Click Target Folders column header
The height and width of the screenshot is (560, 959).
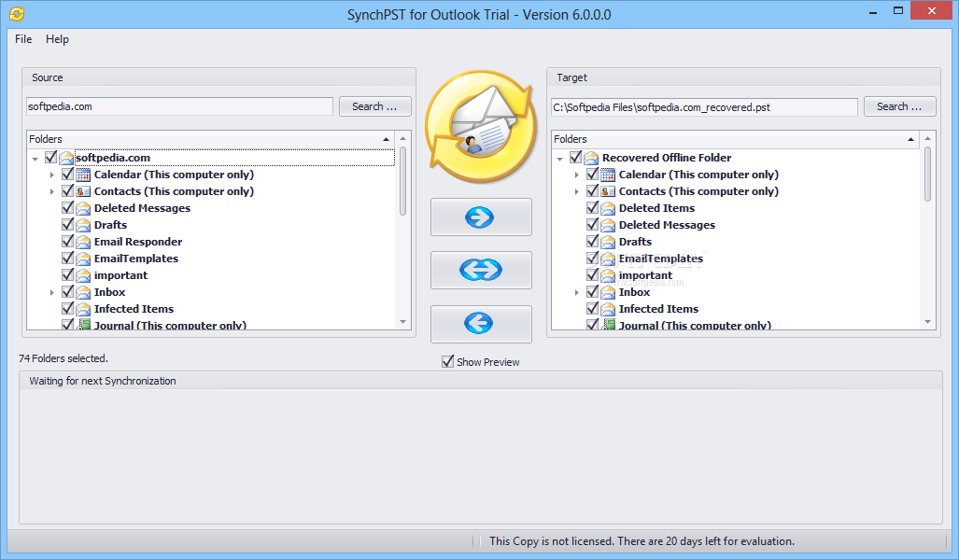tap(736, 139)
